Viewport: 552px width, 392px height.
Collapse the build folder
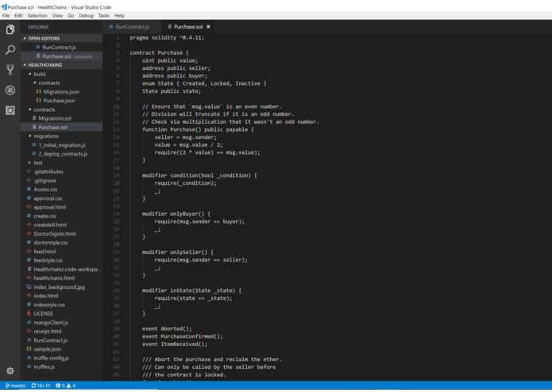click(62, 74)
